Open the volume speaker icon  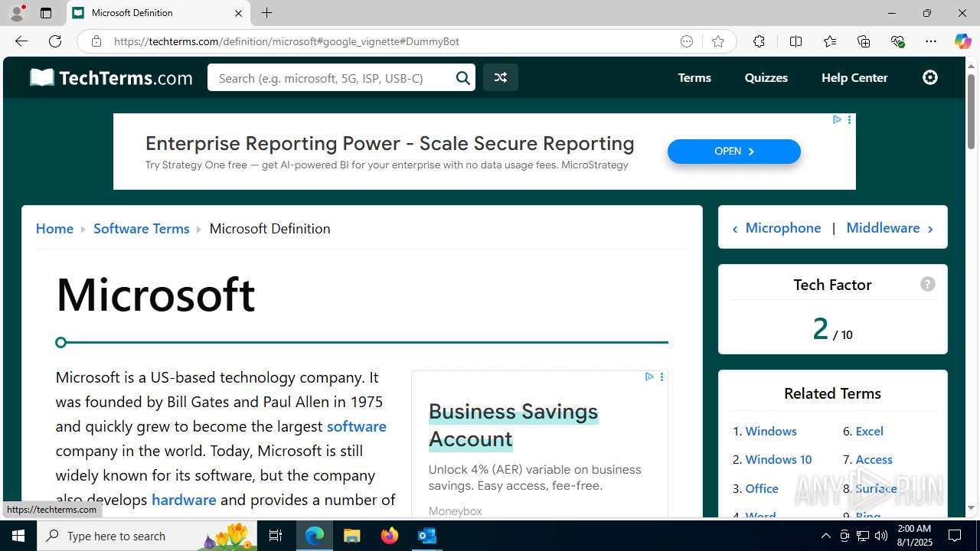pyautogui.click(x=881, y=536)
